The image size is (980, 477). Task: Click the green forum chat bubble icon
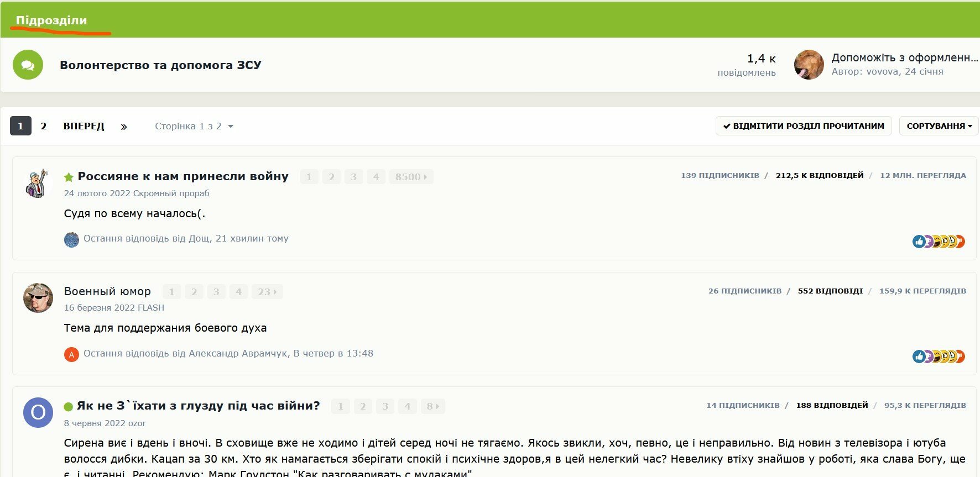point(28,65)
